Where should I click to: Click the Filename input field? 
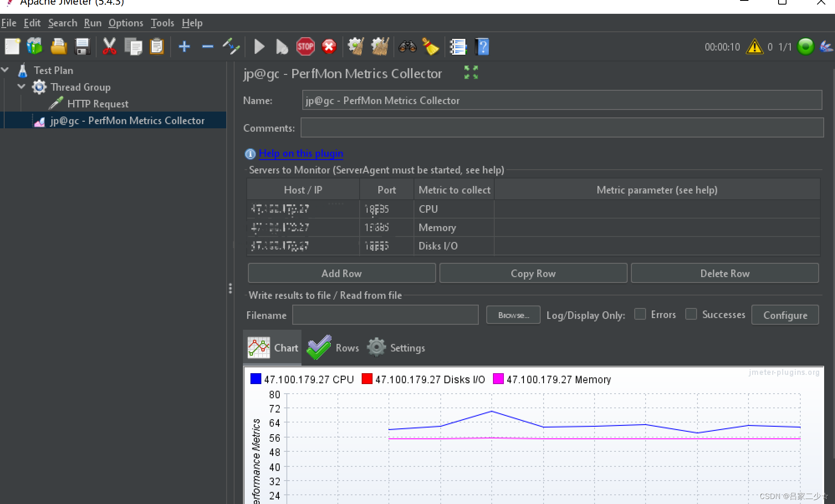click(385, 315)
